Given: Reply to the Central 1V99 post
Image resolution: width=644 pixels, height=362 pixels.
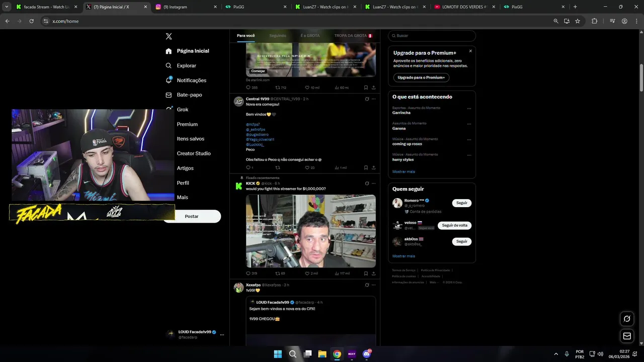Looking at the screenshot, I should tap(248, 167).
